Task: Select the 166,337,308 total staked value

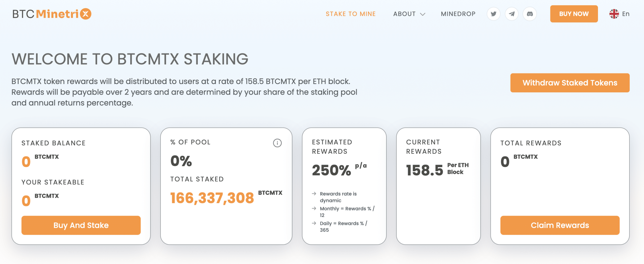Action: point(212,198)
